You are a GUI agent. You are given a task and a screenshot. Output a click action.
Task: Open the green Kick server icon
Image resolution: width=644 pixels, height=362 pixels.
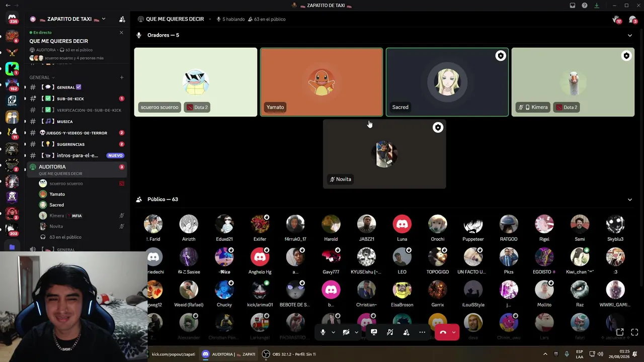pos(12,69)
